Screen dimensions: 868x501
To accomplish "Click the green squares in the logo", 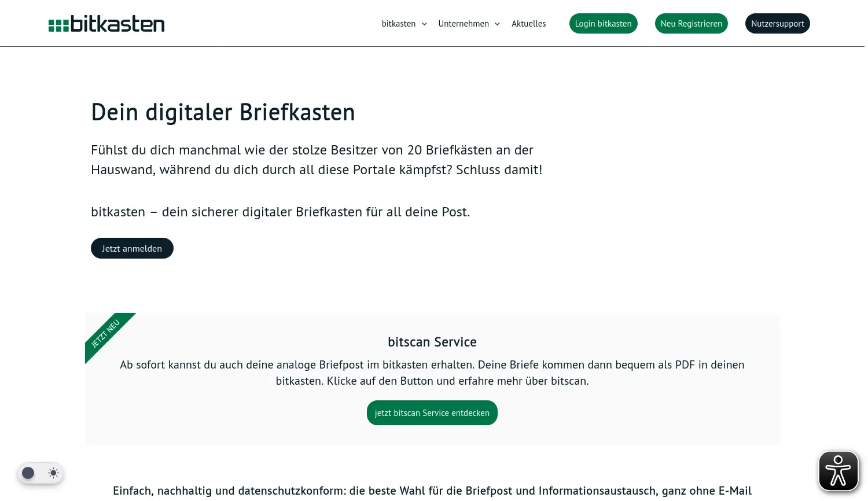I will [58, 24].
